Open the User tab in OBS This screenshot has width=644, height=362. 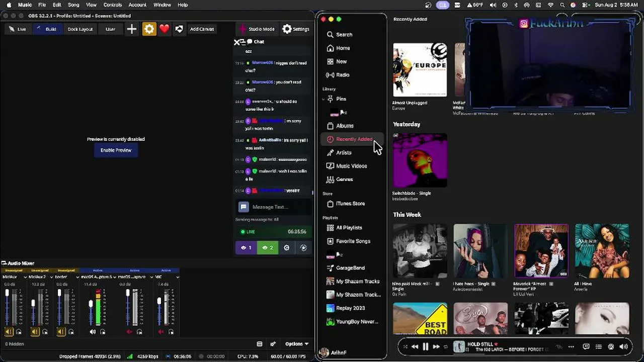coord(110,29)
